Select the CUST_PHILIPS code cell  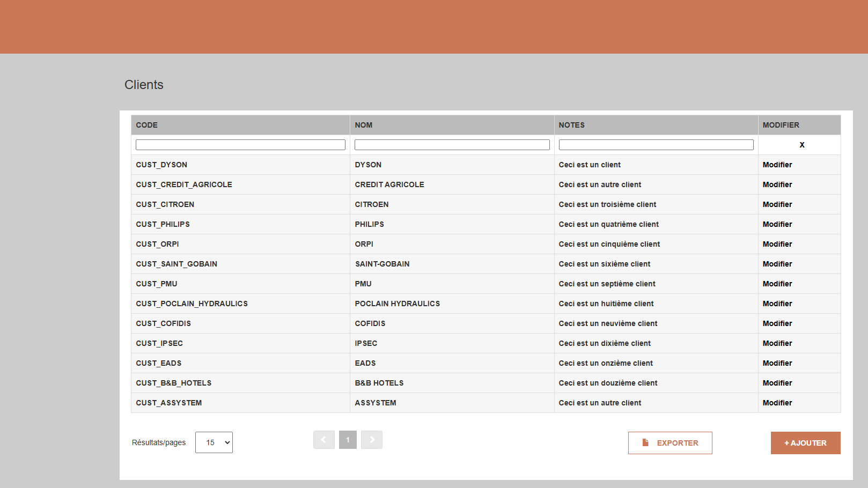240,224
